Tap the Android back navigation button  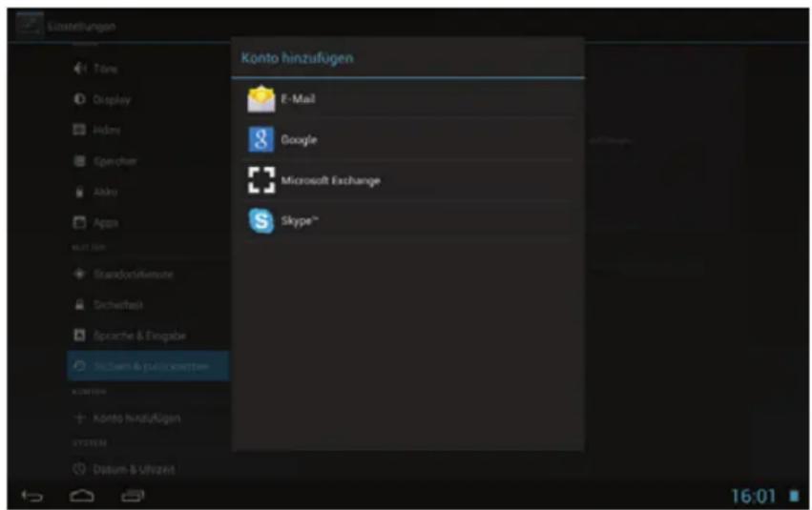coord(32,496)
